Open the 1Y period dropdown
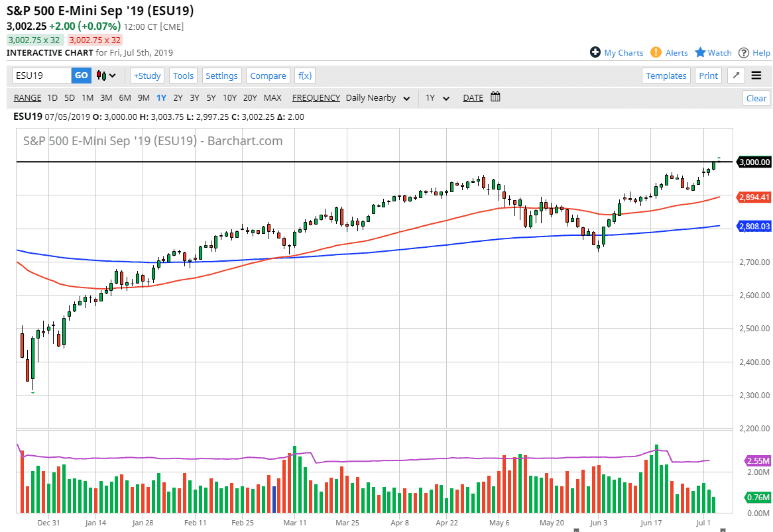This screenshot has height=532, width=773. [x=438, y=97]
